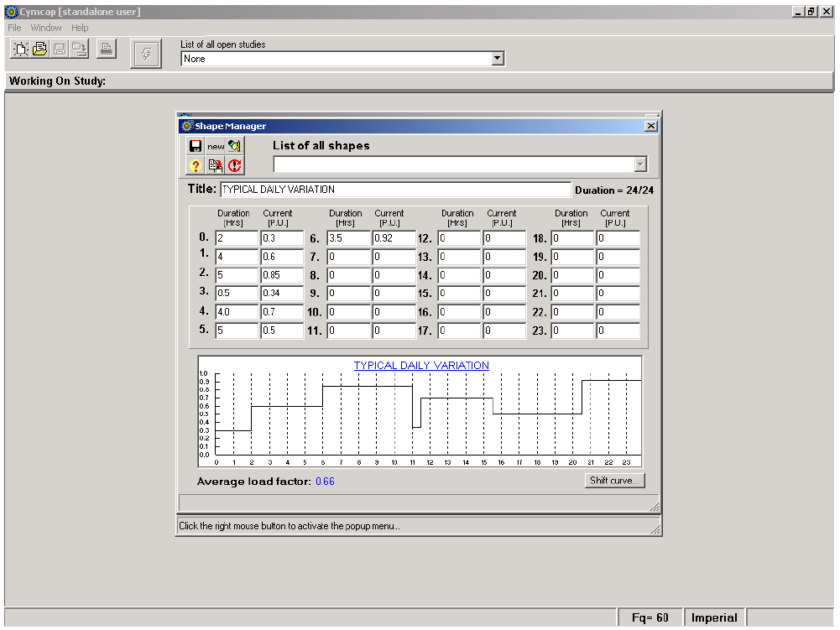Image resolution: width=840 pixels, height=630 pixels.
Task: Open the List of all open studies dropdown
Action: [498, 59]
